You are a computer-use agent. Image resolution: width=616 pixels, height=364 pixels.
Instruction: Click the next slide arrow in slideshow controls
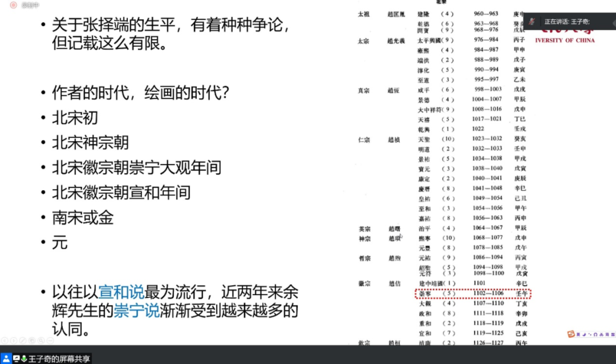click(14, 340)
